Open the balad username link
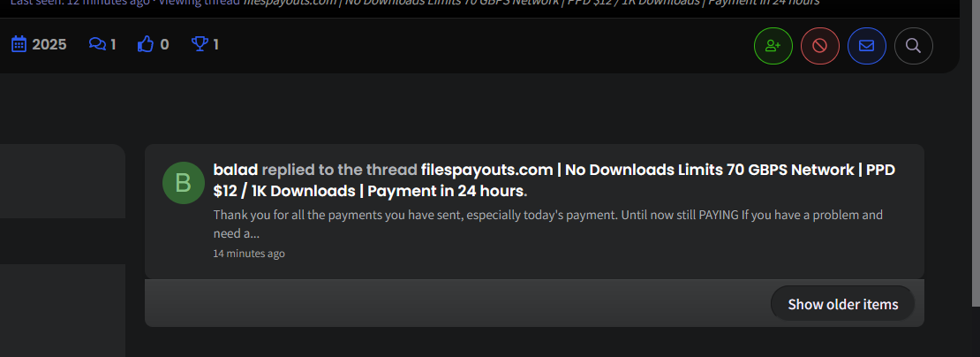 pos(236,170)
